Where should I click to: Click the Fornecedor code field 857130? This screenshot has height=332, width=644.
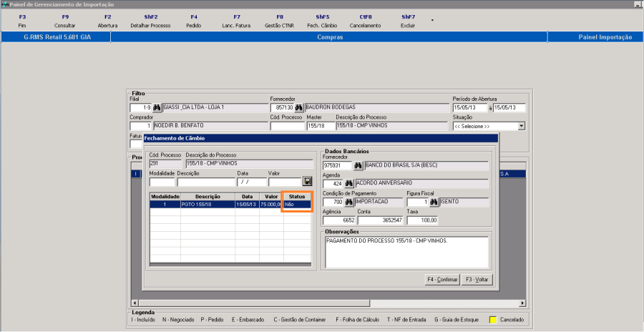pyautogui.click(x=282, y=108)
